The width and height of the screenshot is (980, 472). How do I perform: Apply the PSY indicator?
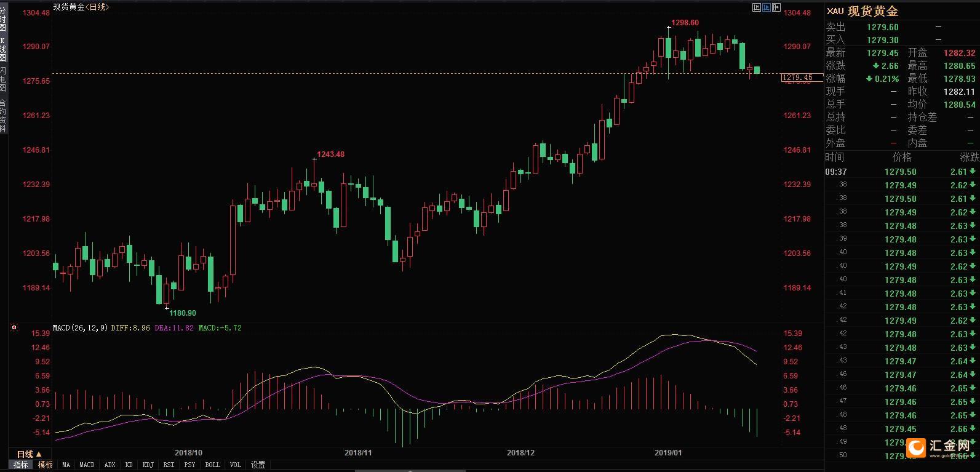pos(190,465)
